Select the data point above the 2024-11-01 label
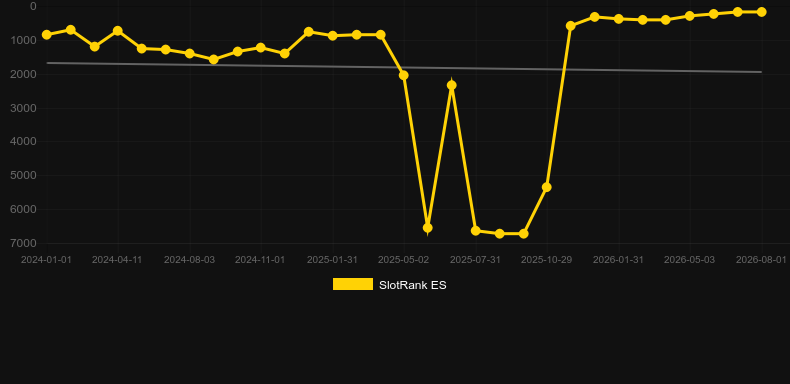 [261, 48]
